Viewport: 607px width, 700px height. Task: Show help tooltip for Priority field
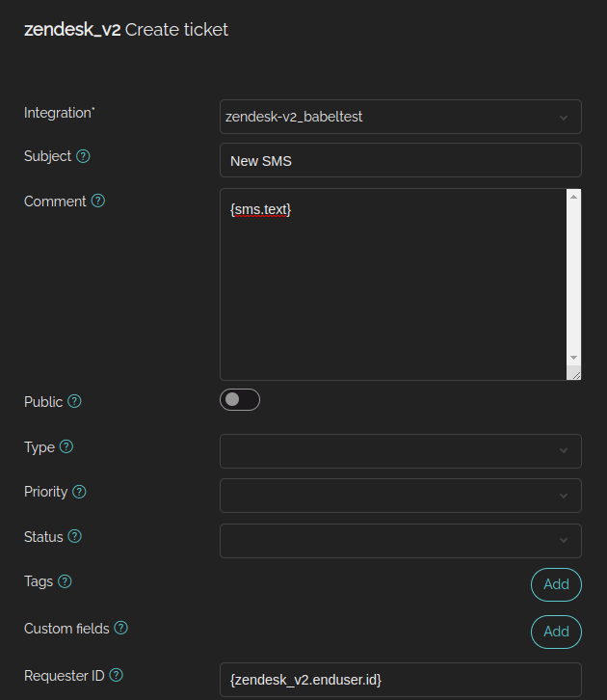click(79, 492)
